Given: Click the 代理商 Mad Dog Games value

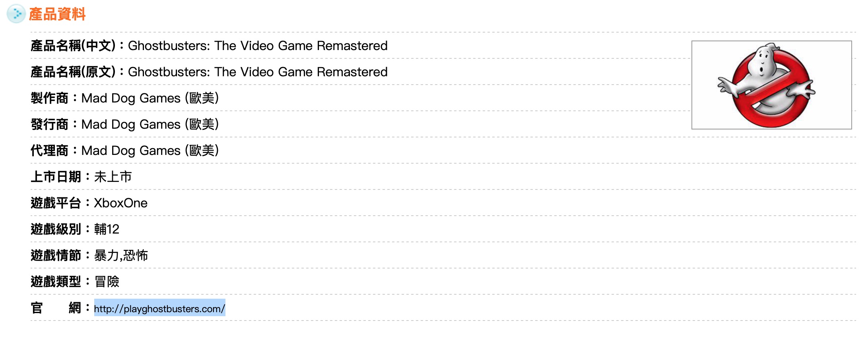Looking at the screenshot, I should tap(150, 151).
